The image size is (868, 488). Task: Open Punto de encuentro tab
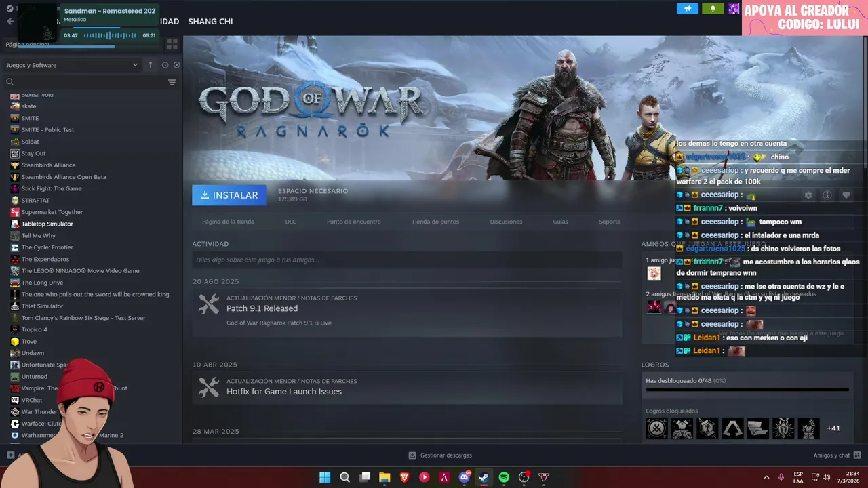pos(353,222)
